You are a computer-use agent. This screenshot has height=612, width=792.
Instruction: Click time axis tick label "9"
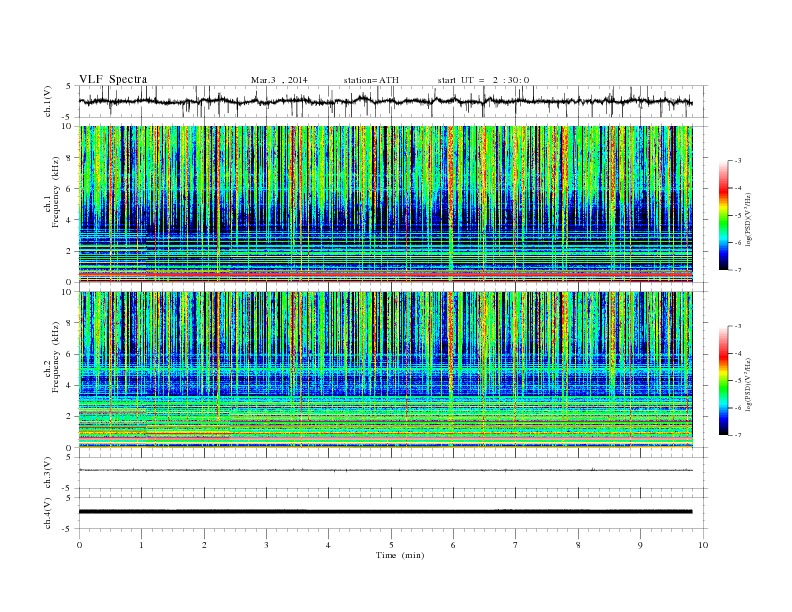(x=640, y=545)
